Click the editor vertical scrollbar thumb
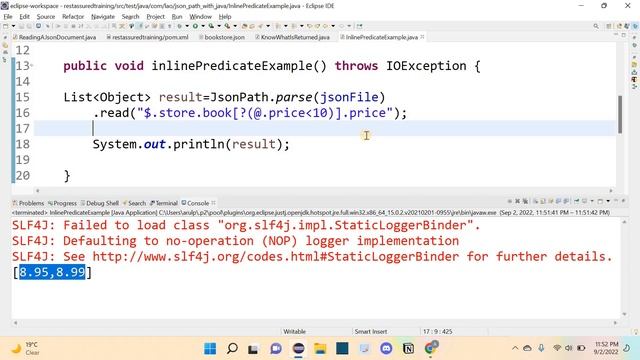The width and height of the screenshot is (640, 360). pos(620,114)
